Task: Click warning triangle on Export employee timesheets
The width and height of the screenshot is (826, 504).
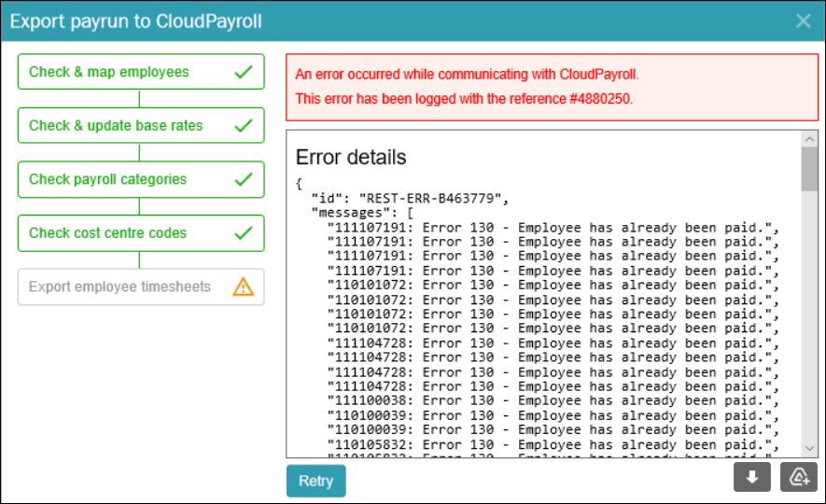Action: 244,287
